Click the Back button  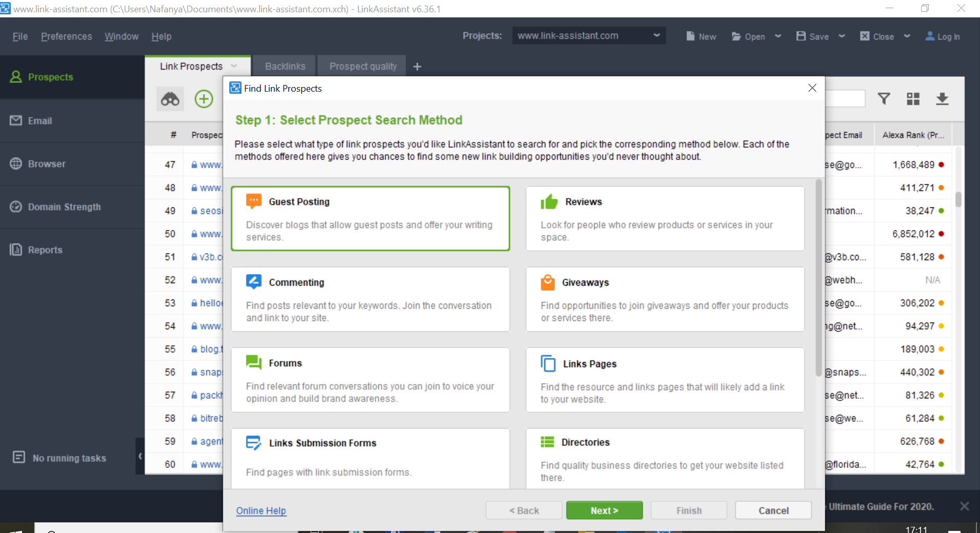click(524, 510)
